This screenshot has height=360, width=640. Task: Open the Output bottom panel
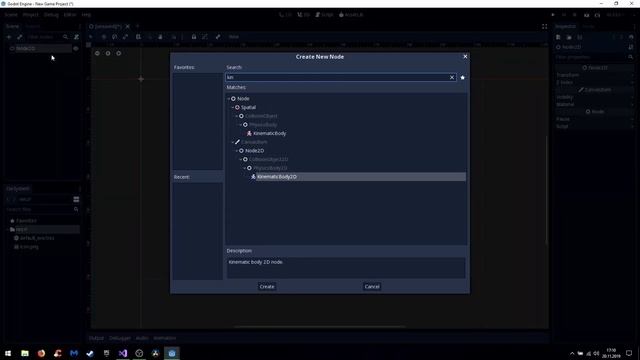pos(96,338)
